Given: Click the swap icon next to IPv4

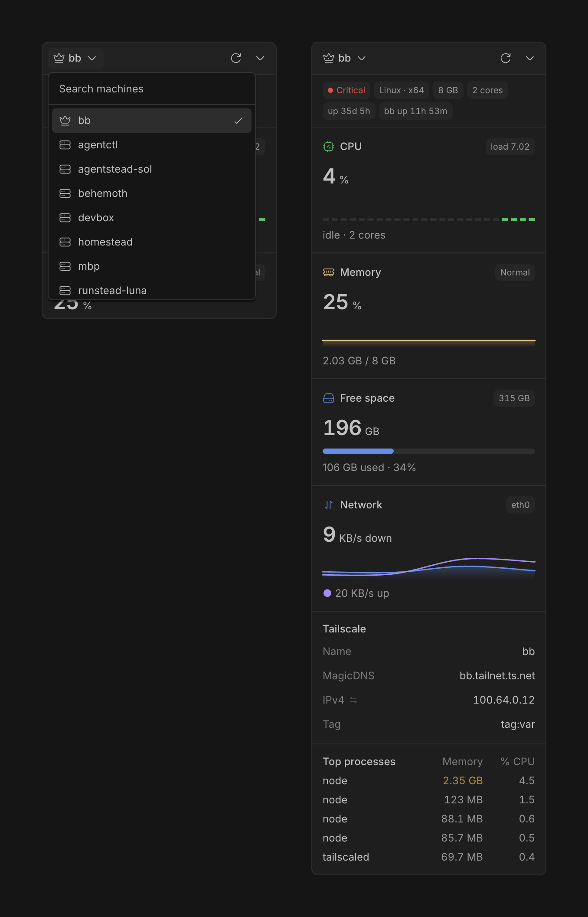Looking at the screenshot, I should (353, 700).
